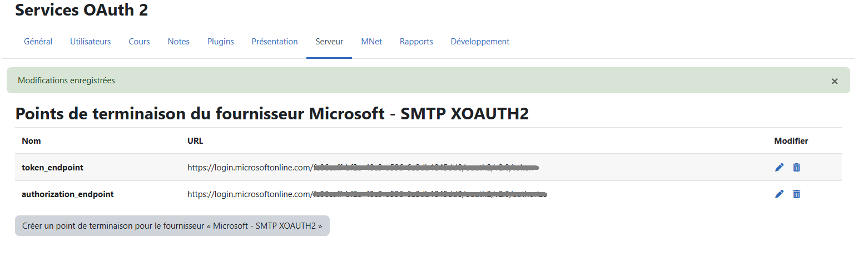Switch to the Présentation tab
This screenshot has height=262, width=868.
[275, 42]
